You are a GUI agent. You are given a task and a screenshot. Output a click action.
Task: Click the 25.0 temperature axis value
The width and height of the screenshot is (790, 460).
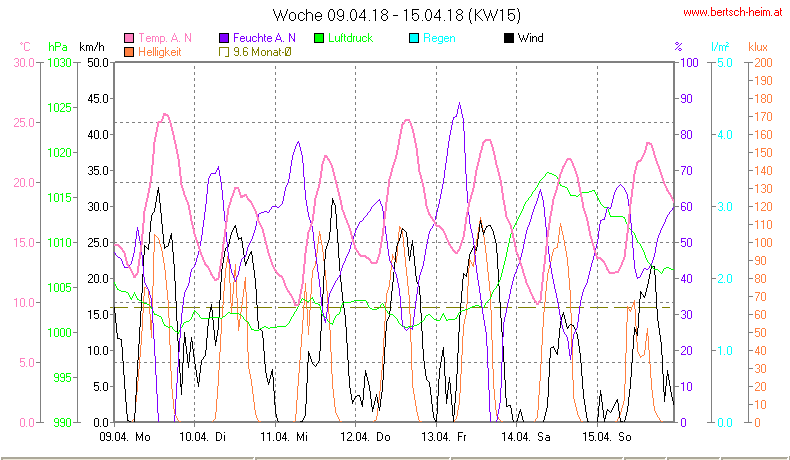(24, 123)
